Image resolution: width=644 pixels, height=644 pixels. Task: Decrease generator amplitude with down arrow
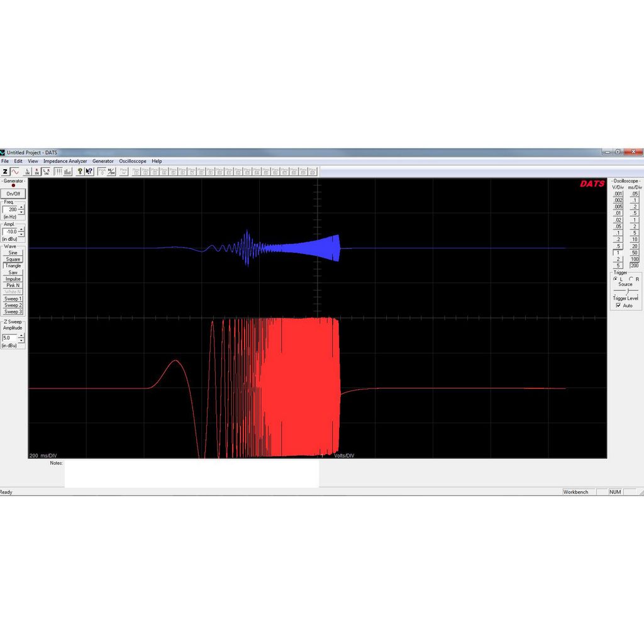pyautogui.click(x=21, y=234)
